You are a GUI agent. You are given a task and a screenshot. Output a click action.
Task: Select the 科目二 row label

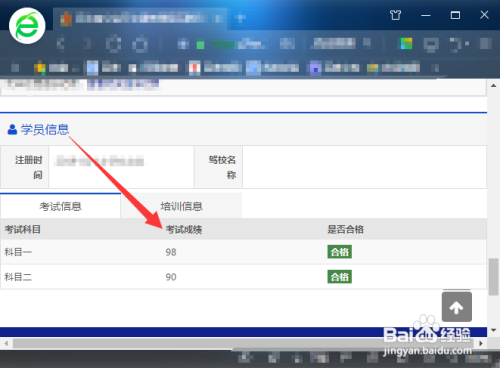(18, 277)
